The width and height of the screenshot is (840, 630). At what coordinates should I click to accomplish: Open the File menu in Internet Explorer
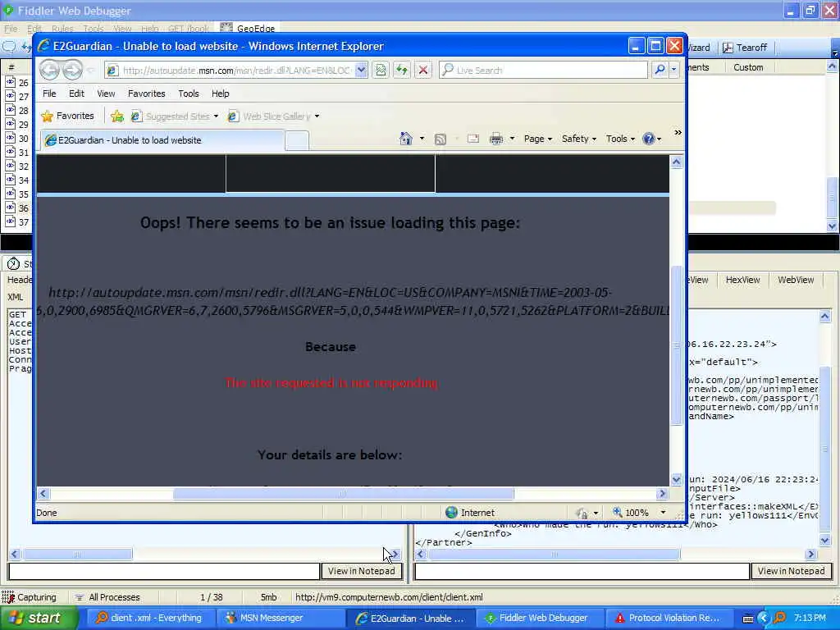(x=49, y=94)
